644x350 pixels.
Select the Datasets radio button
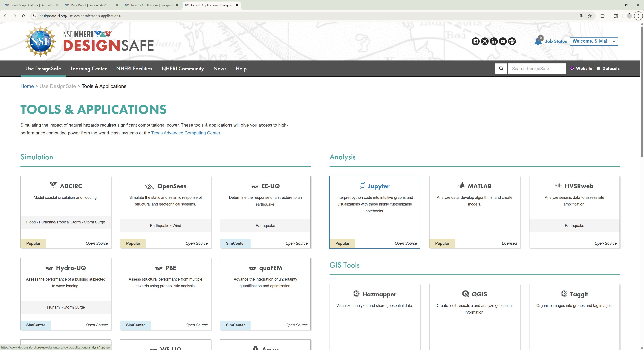(x=598, y=68)
